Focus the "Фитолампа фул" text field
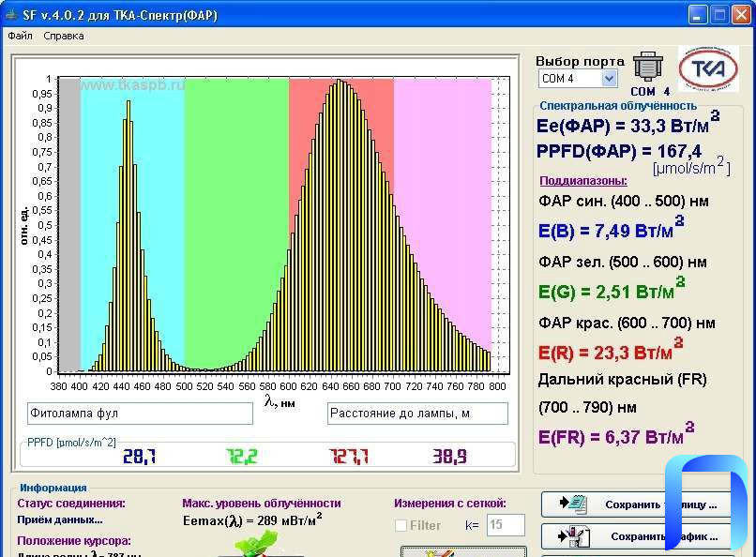This screenshot has height=557, width=756. coord(141,414)
